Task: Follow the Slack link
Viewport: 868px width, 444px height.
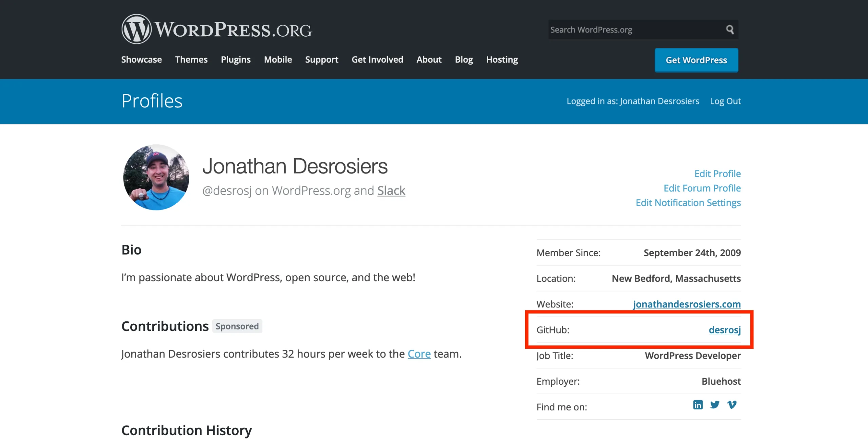Action: tap(391, 190)
